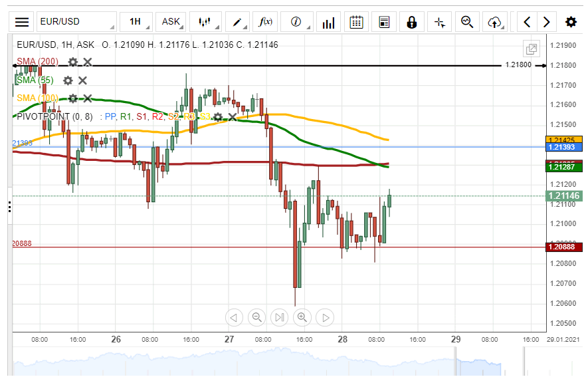Jump to latest candle button

tap(279, 318)
